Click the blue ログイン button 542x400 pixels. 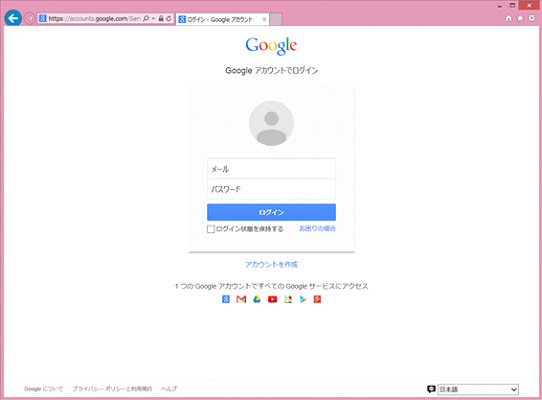click(x=271, y=212)
